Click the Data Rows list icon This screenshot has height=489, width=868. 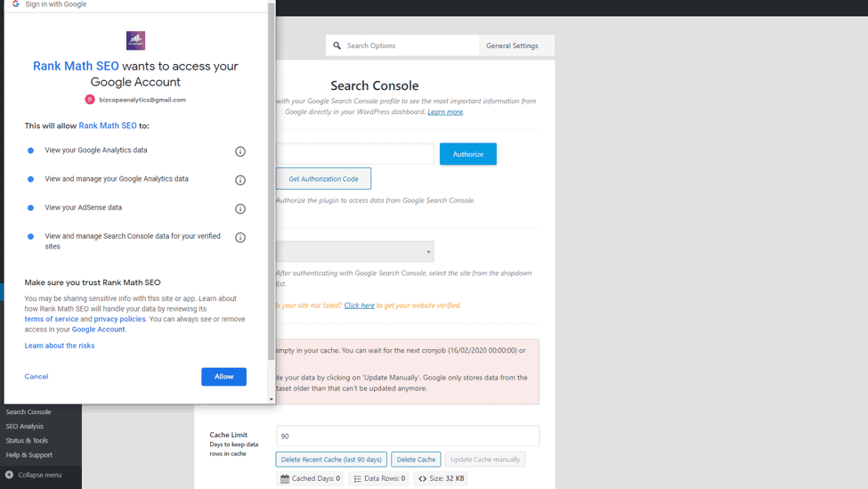pyautogui.click(x=358, y=478)
